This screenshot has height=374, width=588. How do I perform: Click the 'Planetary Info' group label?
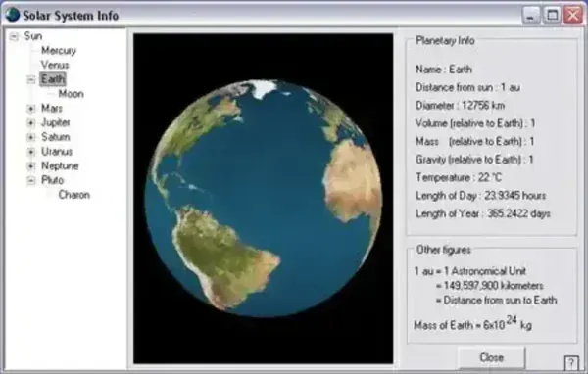point(445,40)
